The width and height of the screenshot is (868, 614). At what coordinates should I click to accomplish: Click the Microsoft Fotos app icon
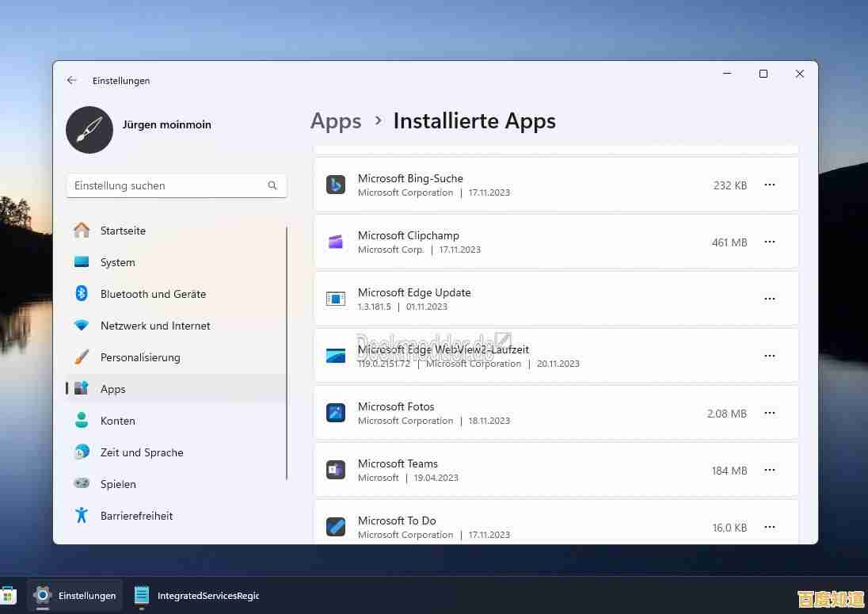(336, 413)
